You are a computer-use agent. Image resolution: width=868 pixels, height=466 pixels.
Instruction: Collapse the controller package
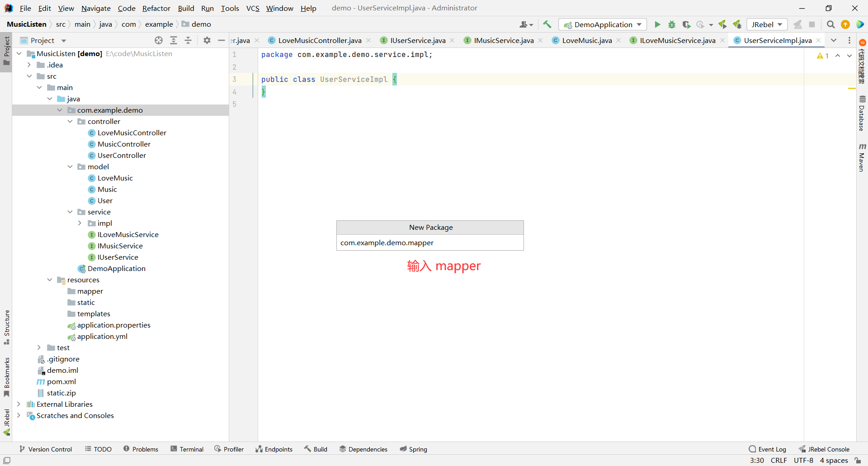click(x=70, y=121)
